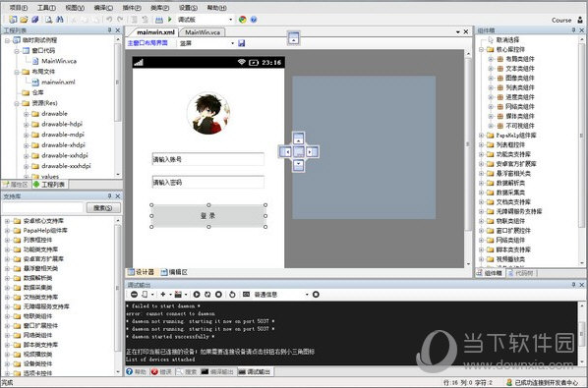The image size is (588, 388).
Task: Switch to the MainWin.vca editor tab
Action: pyautogui.click(x=203, y=32)
